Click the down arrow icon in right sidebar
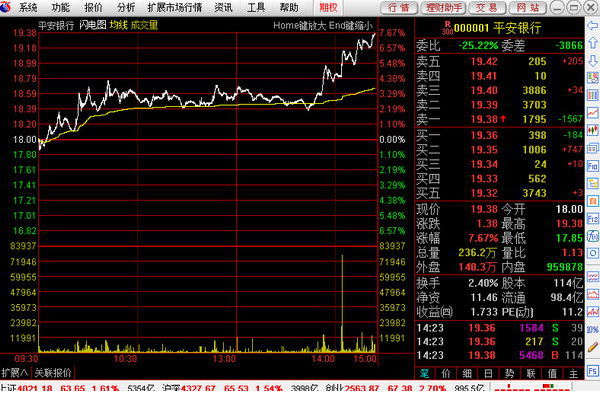 [593, 60]
